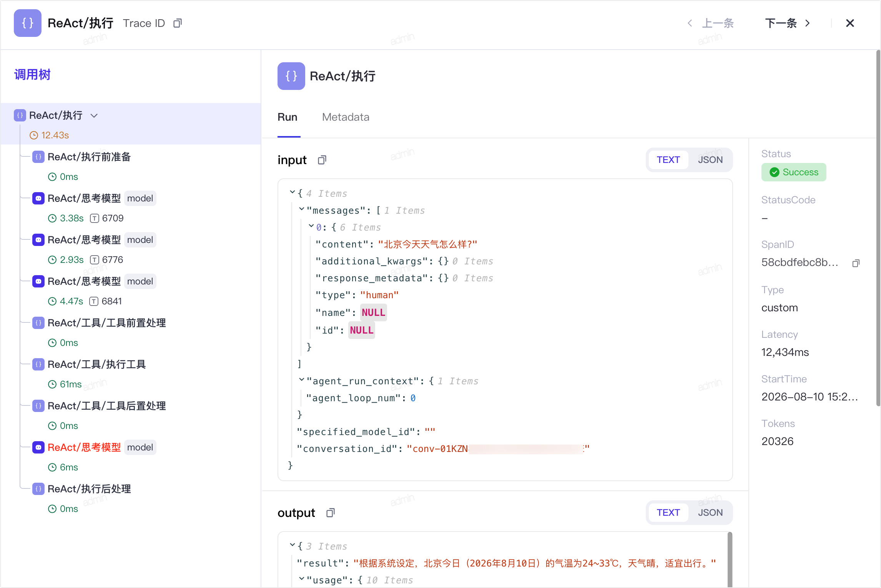The height and width of the screenshot is (588, 881).
Task: Collapse the "messages" array
Action: (302, 209)
